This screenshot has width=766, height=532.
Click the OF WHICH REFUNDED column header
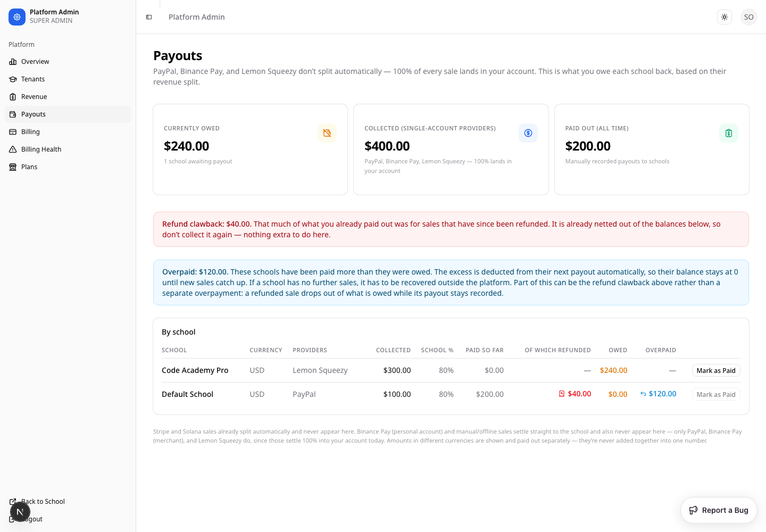[x=557, y=350]
